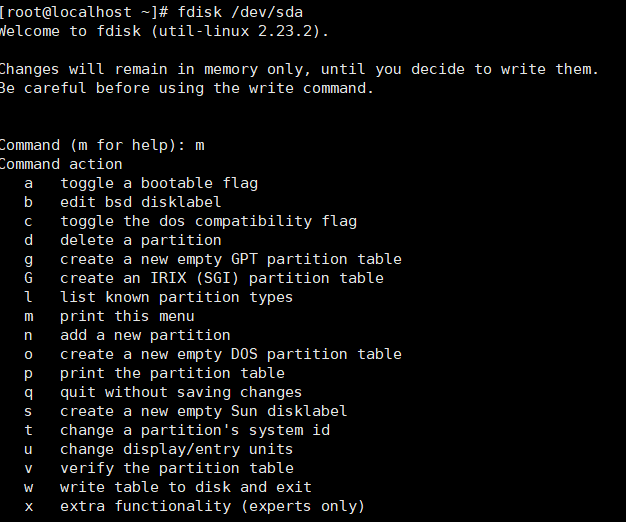Image resolution: width=626 pixels, height=522 pixels.
Task: Select the 'toggle a bootable flag' line
Action: 158,183
